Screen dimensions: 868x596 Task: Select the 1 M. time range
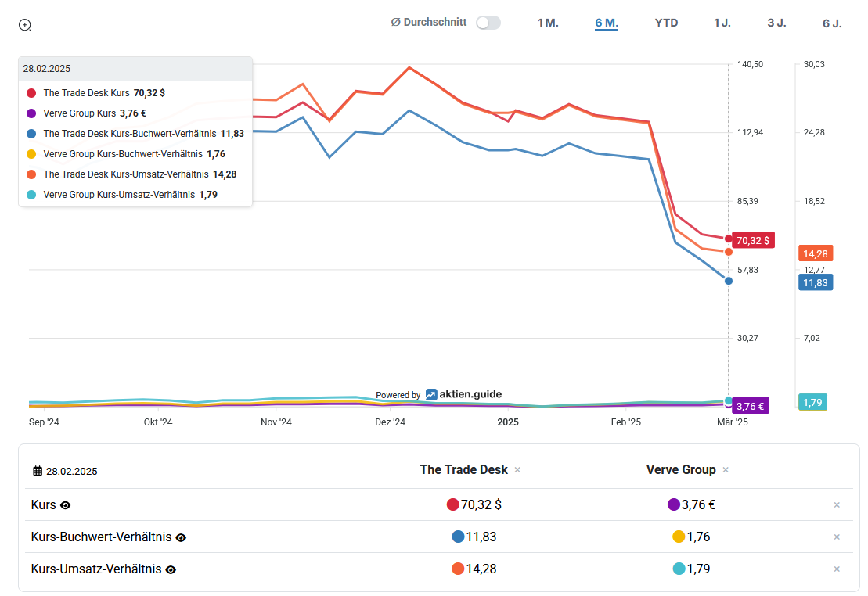pos(548,23)
